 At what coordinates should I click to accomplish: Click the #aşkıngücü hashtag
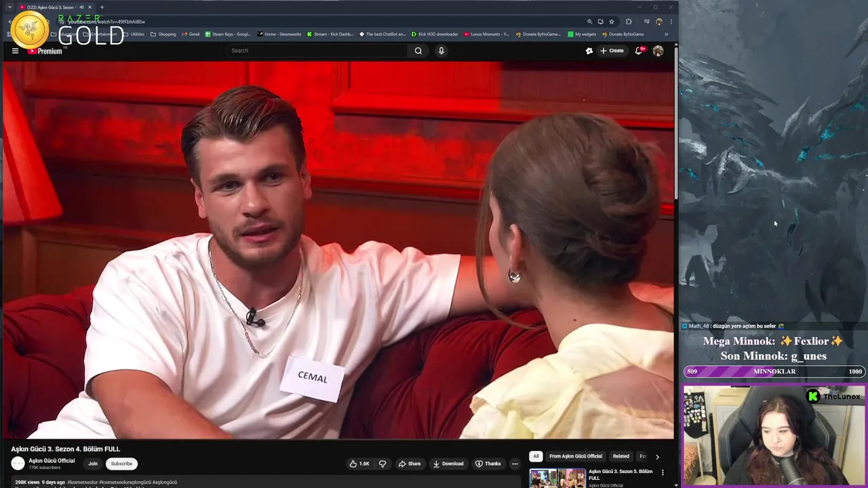coord(165,483)
